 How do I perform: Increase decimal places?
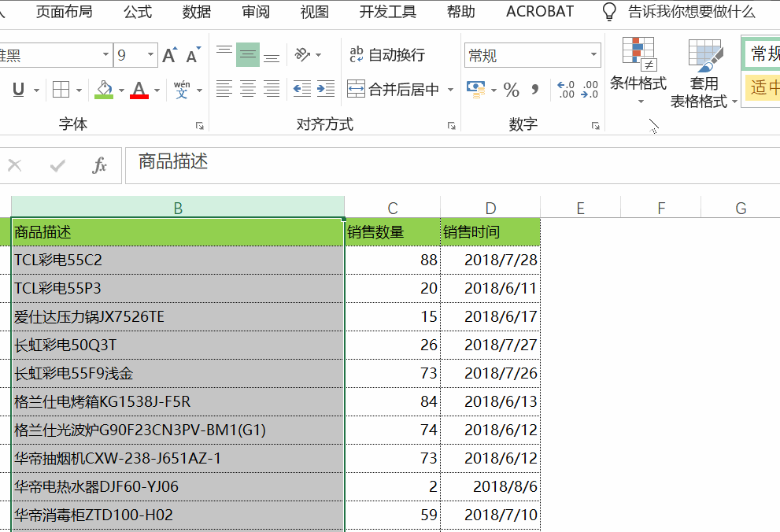(x=566, y=90)
